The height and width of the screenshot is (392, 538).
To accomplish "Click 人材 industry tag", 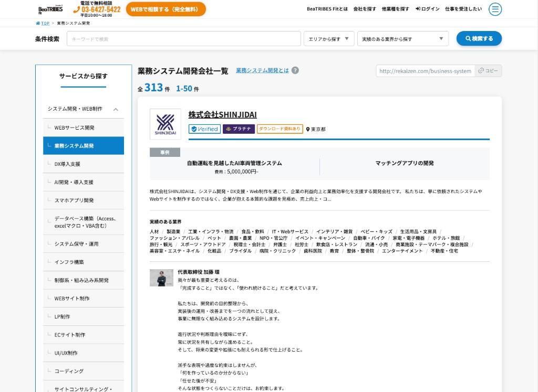I will [x=154, y=231].
